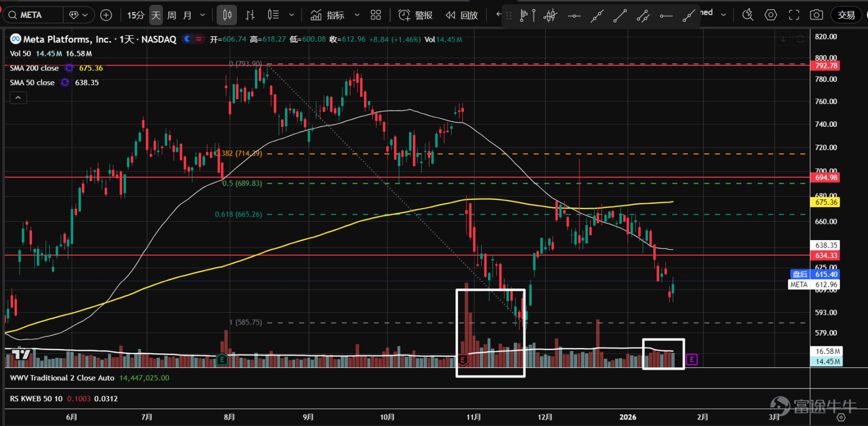This screenshot has width=868, height=426.
Task: Select the SMA 50 close legend
Action: point(32,83)
